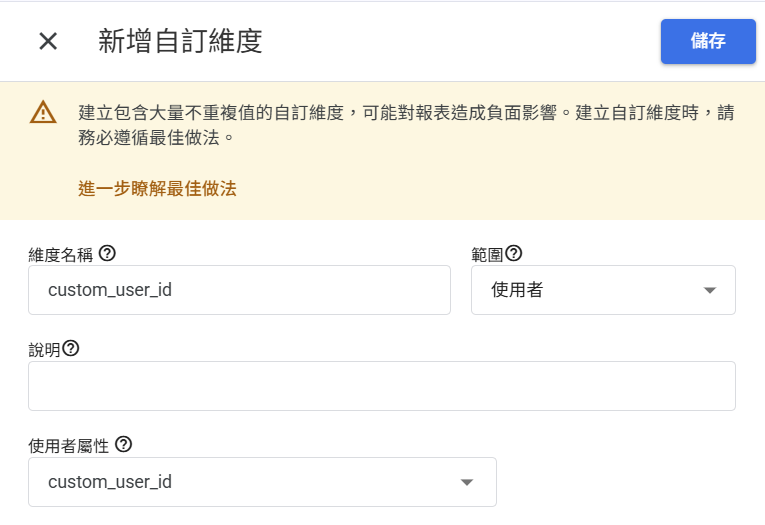Click the help icon beside 維度名稱
Image resolution: width=765 pixels, height=525 pixels.
[107, 253]
